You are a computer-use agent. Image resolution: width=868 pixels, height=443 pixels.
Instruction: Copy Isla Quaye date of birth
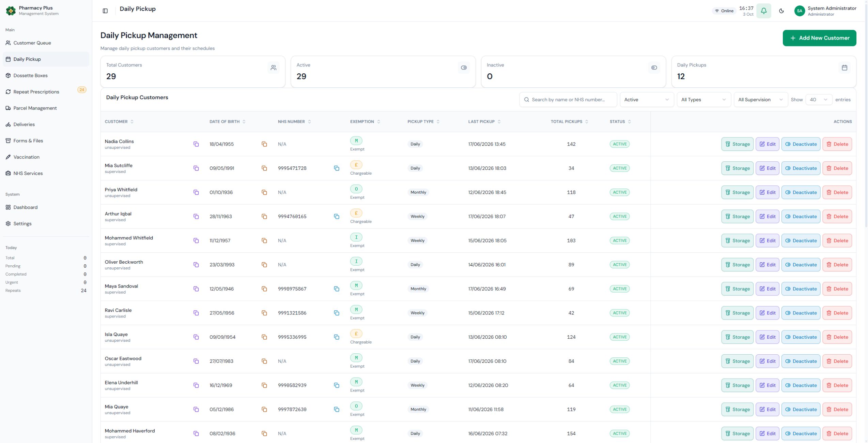click(264, 337)
